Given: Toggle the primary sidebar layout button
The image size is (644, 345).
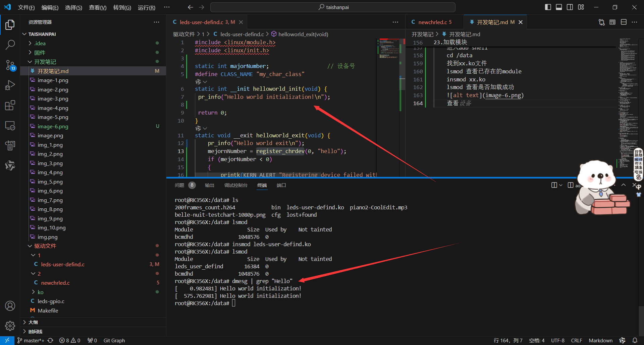Looking at the screenshot, I should click(548, 7).
